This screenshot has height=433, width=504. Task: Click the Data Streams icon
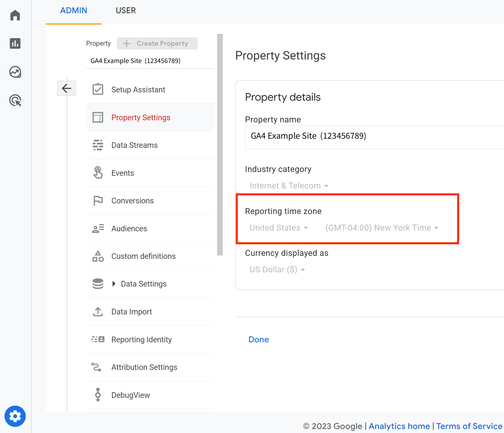click(98, 145)
